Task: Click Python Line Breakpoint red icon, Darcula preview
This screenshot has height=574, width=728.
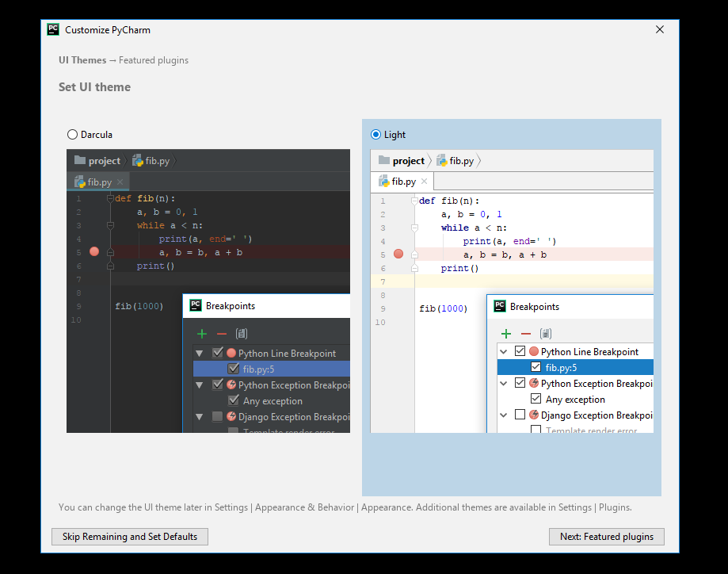Action: (x=231, y=353)
